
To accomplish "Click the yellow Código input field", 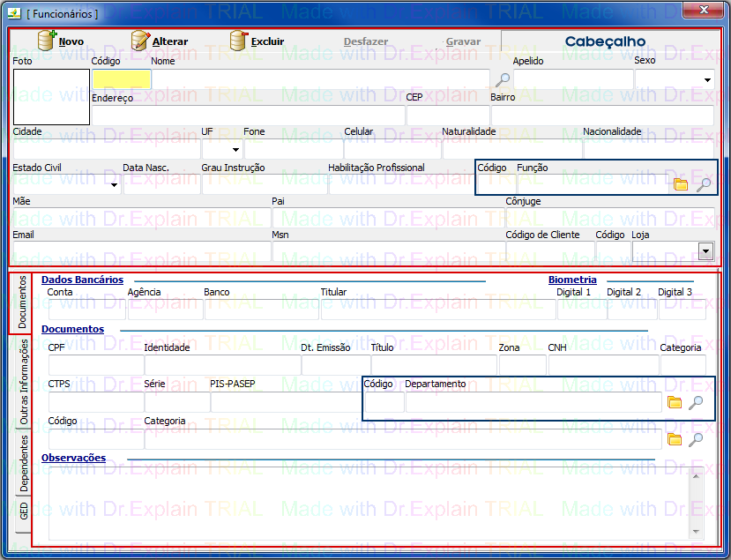I will click(x=122, y=79).
